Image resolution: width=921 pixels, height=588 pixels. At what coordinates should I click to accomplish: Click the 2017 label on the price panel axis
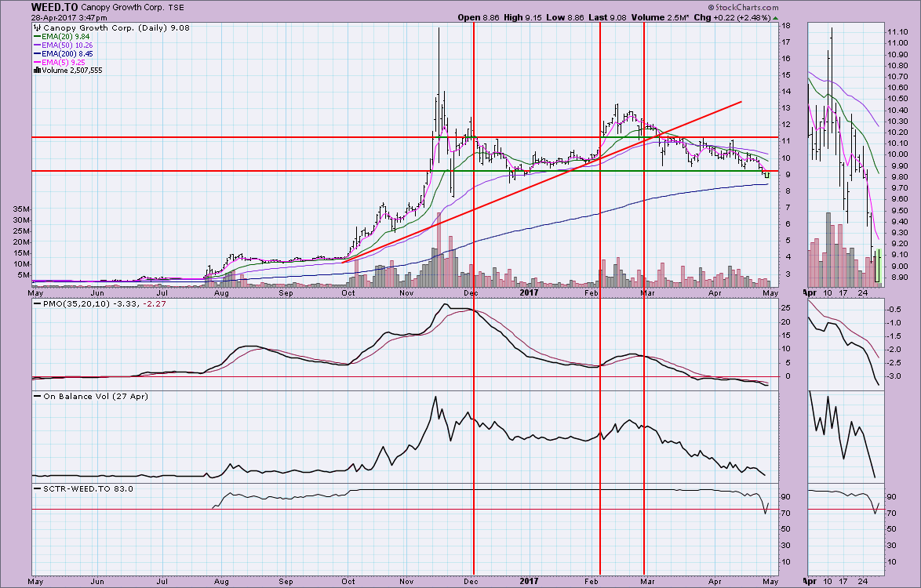[x=531, y=292]
